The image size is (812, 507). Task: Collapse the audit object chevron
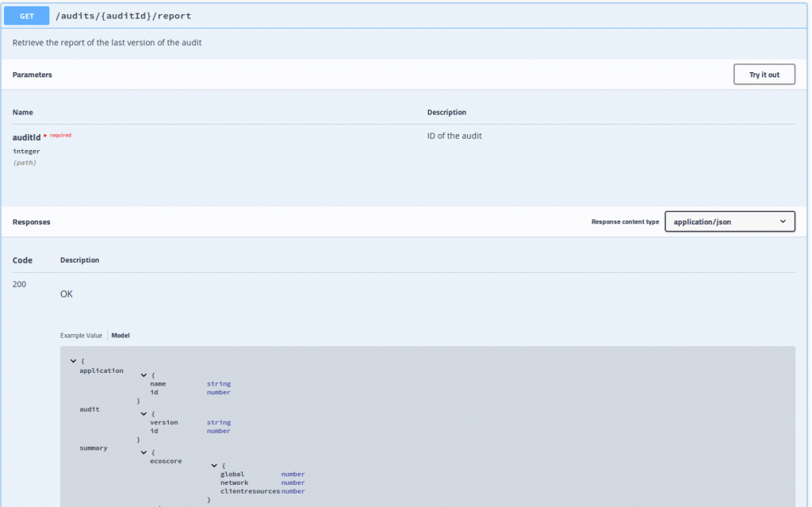pyautogui.click(x=144, y=413)
